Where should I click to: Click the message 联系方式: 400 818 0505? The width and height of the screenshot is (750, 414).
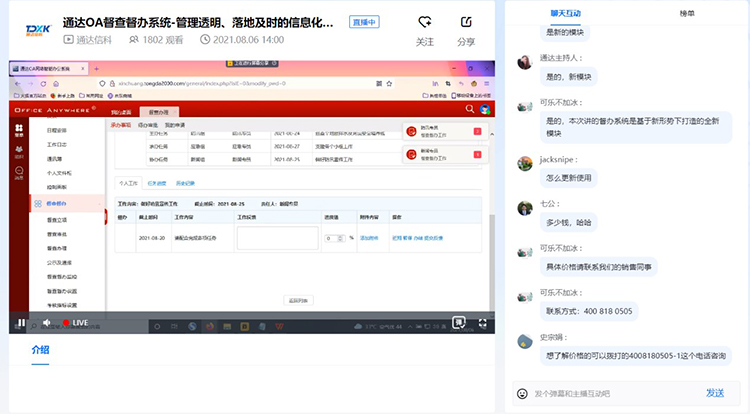(589, 311)
